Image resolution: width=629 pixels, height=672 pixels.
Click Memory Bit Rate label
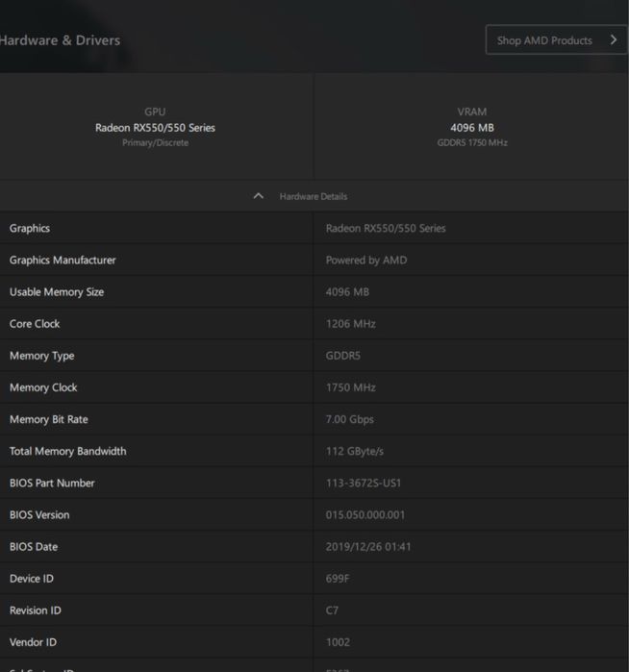pos(49,419)
